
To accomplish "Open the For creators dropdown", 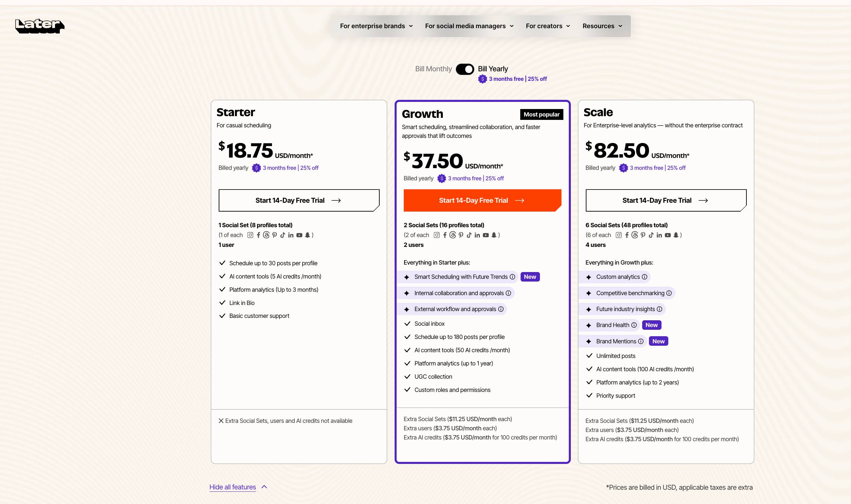I will [x=548, y=26].
